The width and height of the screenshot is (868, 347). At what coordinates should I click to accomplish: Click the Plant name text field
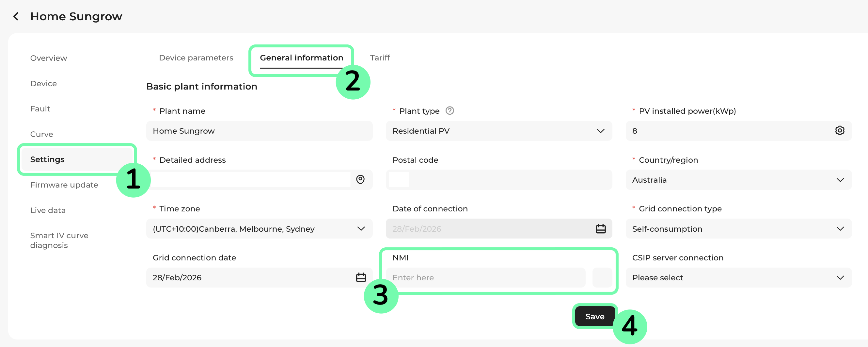259,131
